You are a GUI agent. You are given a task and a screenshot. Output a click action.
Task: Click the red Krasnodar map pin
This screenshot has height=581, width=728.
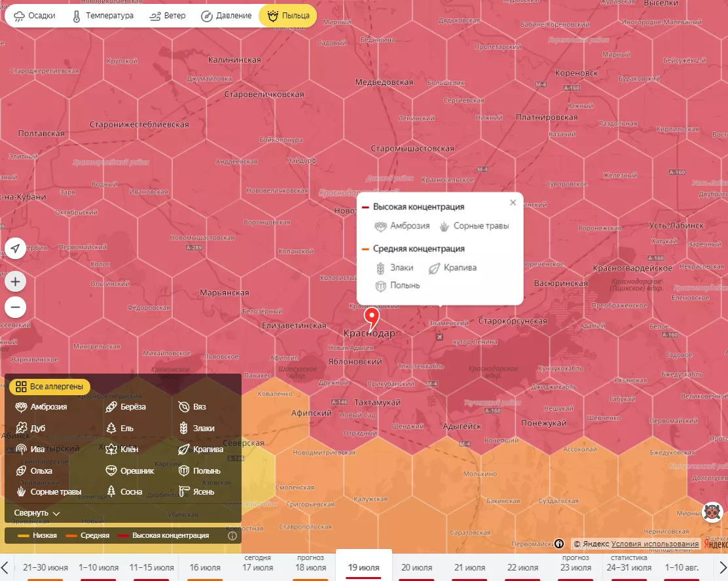point(372,319)
